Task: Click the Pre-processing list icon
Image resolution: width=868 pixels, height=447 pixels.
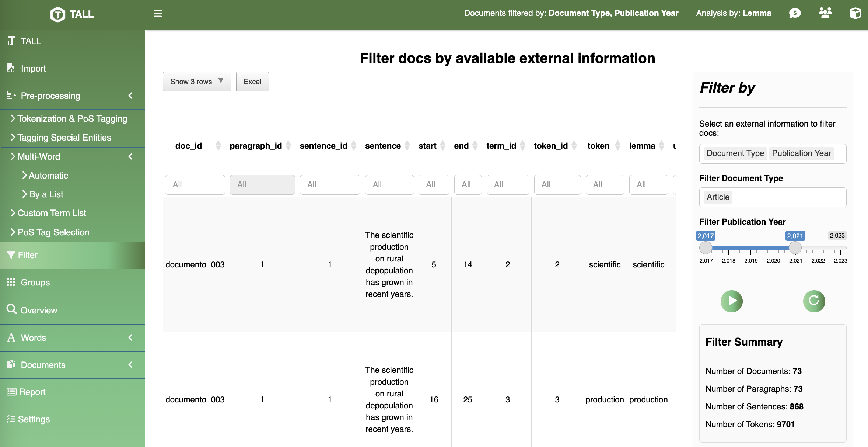Action: point(11,96)
